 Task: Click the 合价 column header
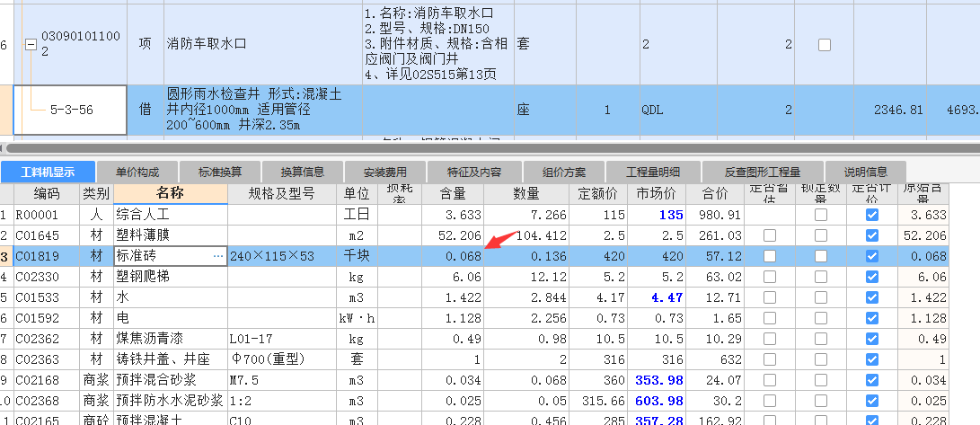pyautogui.click(x=715, y=193)
